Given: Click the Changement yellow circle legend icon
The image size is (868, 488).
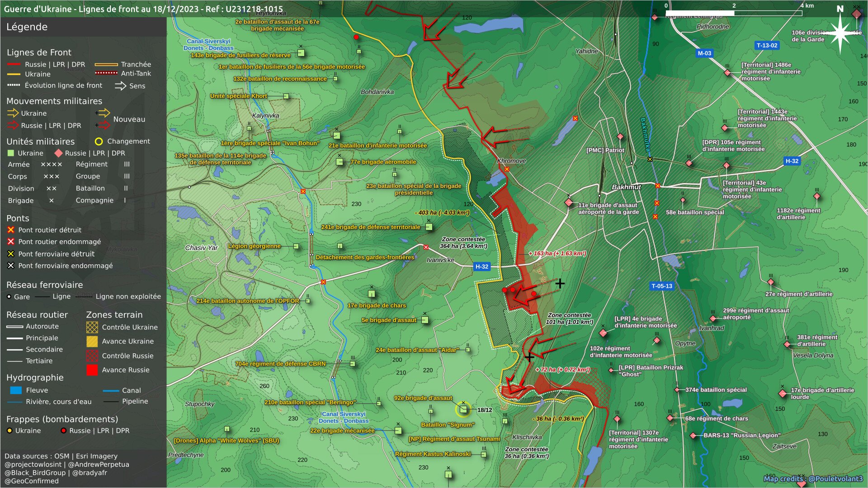Looking at the screenshot, I should [x=99, y=141].
